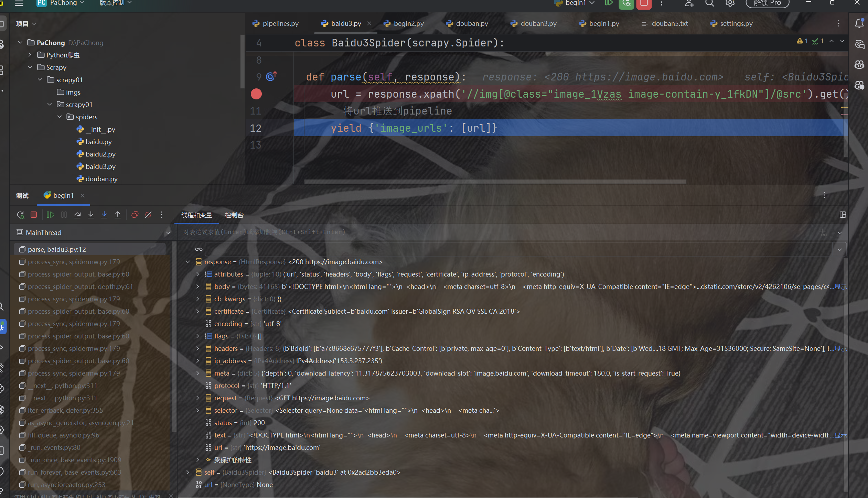Remove the red breakpoint on line 10
The height and width of the screenshot is (498, 868).
click(x=256, y=94)
